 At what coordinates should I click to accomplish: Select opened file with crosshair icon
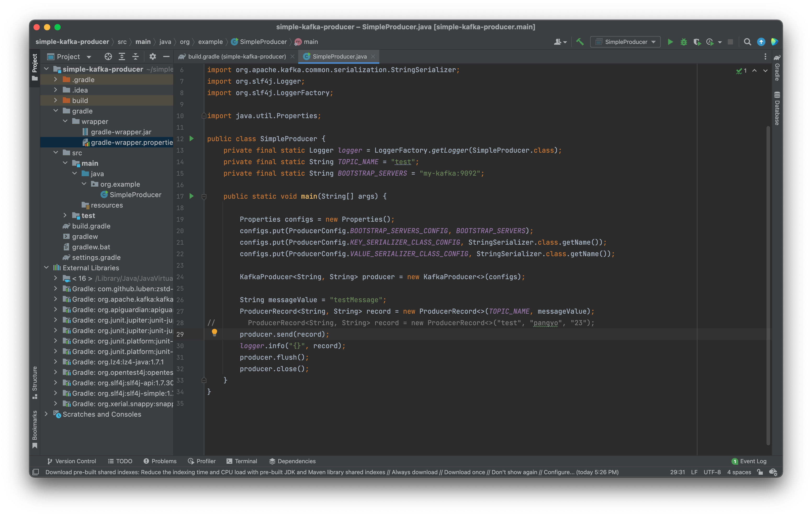(108, 56)
